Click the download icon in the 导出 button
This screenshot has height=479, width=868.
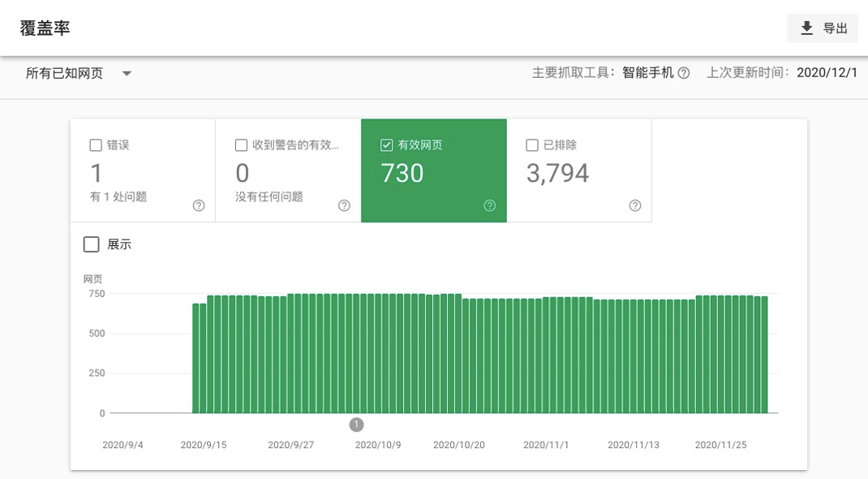[806, 28]
